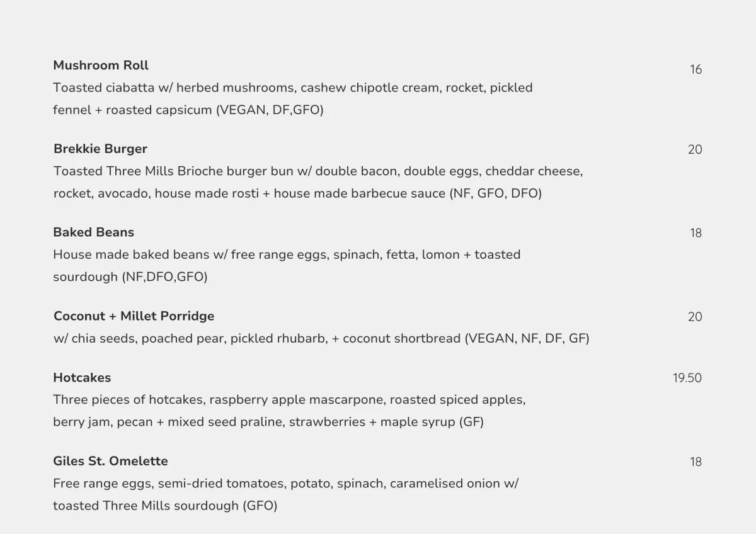Select the Mushroom Roll heading
Viewport: 756px width, 534px height.
(x=101, y=65)
